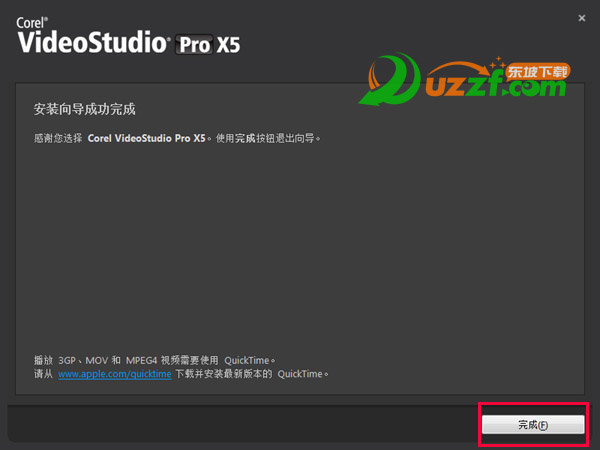Open the www.apple.com/quicktime link
This screenshot has width=600, height=450.
[115, 374]
